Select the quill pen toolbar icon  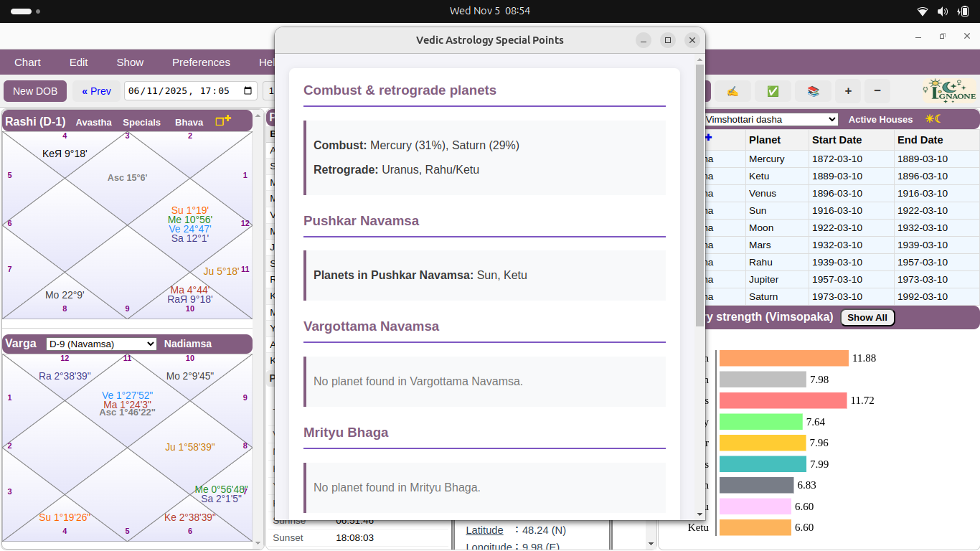[x=732, y=91]
